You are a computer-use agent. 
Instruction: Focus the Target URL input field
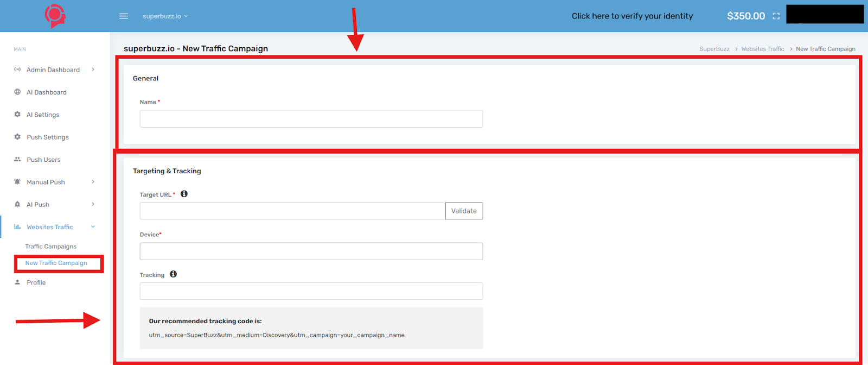[x=293, y=211]
